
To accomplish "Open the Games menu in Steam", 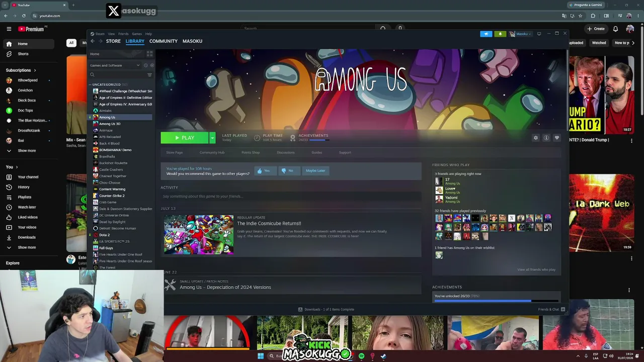I will (x=137, y=34).
